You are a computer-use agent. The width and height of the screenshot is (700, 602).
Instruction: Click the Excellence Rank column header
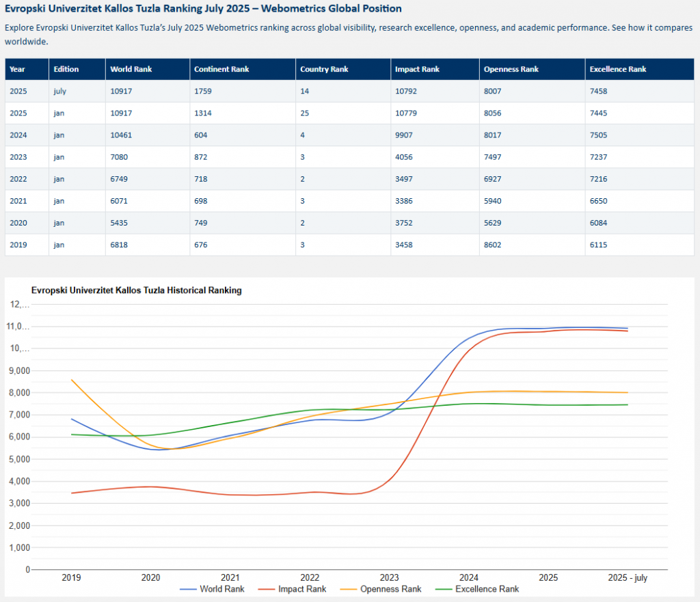[640, 69]
